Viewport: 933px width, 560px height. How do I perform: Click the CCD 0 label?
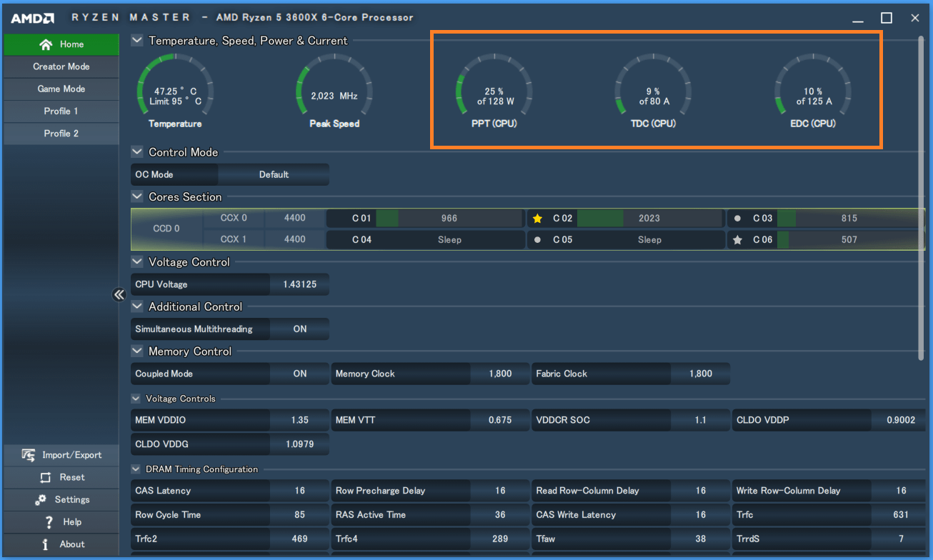point(167,229)
